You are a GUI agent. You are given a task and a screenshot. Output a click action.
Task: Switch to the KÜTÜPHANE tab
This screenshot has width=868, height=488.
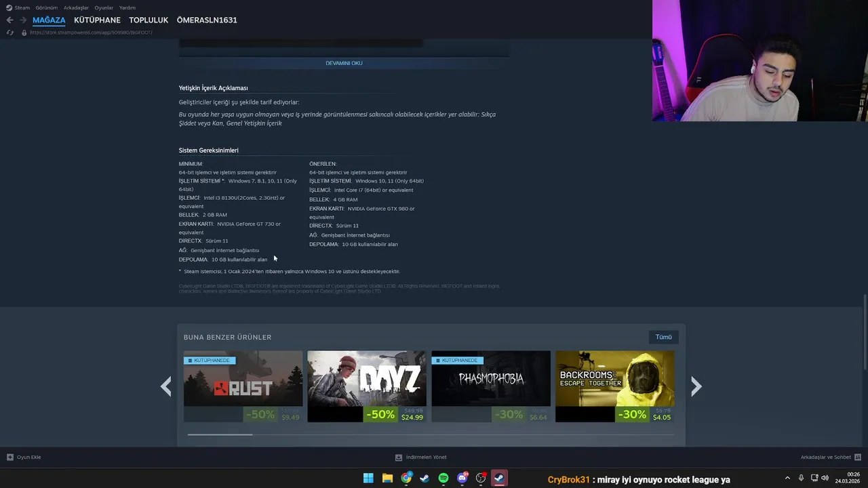click(x=97, y=20)
